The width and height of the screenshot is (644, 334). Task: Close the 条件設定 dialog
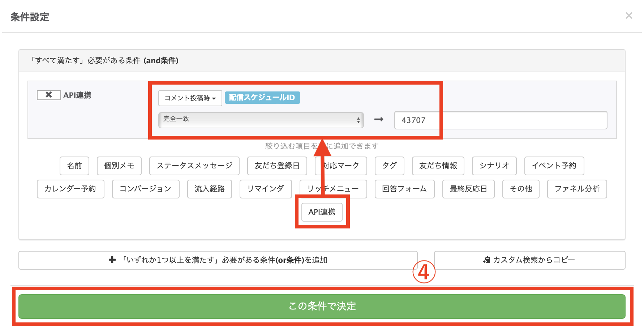(629, 16)
